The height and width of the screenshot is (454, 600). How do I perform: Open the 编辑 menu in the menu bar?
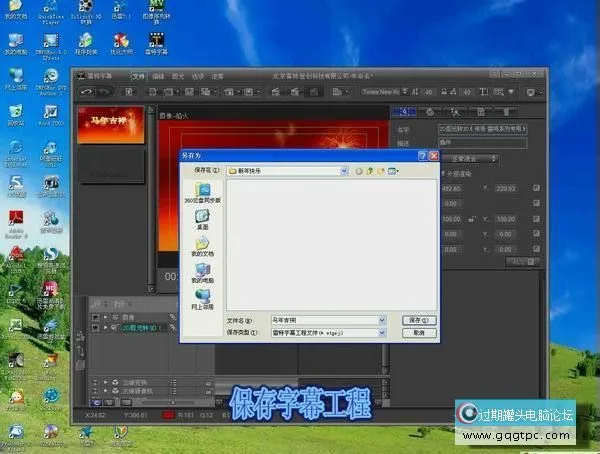[x=158, y=76]
